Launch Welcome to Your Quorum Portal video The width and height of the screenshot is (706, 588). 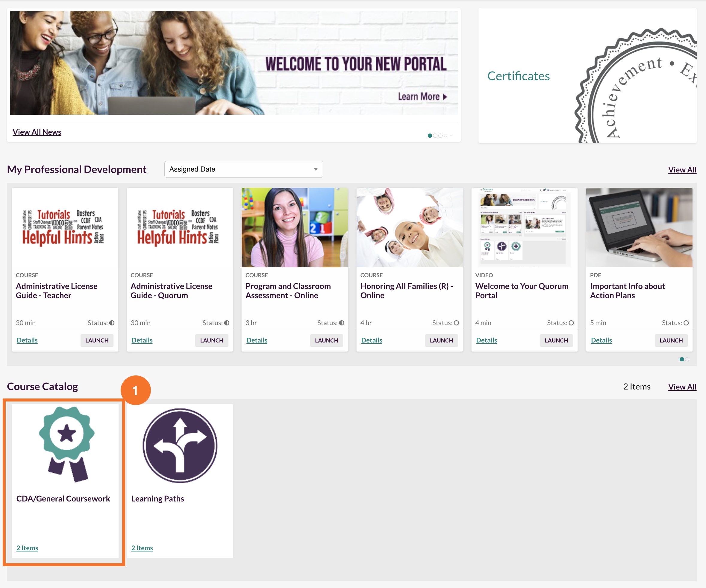coord(556,340)
